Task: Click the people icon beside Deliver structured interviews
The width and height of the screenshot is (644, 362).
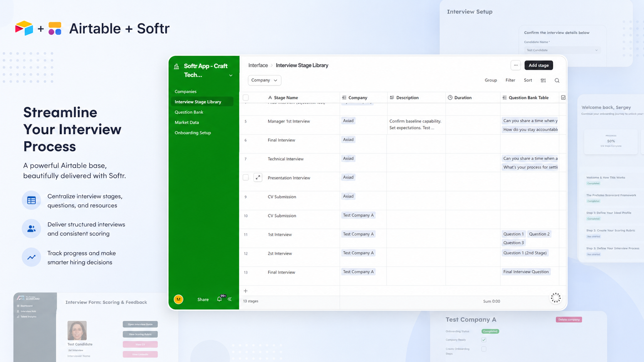Action: point(32,229)
